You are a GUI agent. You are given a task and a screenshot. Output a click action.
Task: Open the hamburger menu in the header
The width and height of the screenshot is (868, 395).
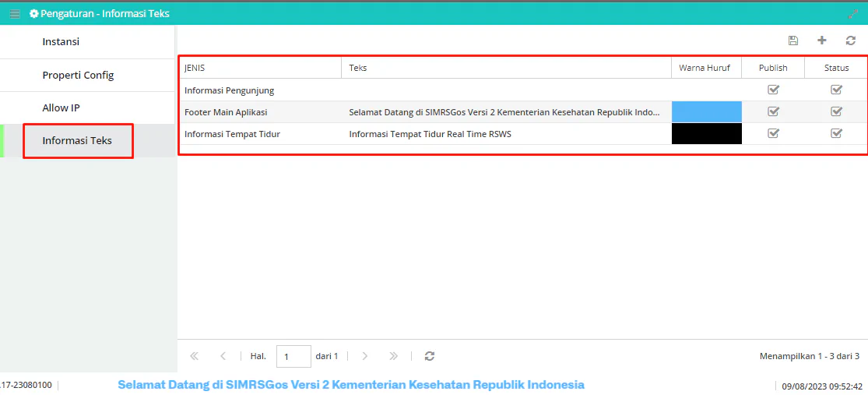click(x=15, y=13)
